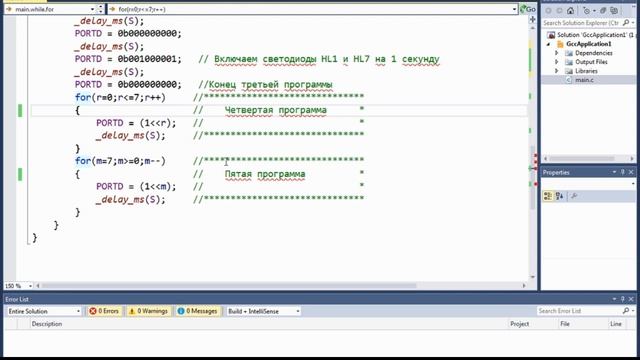Click the comment 'Пятая программа'

265,174
